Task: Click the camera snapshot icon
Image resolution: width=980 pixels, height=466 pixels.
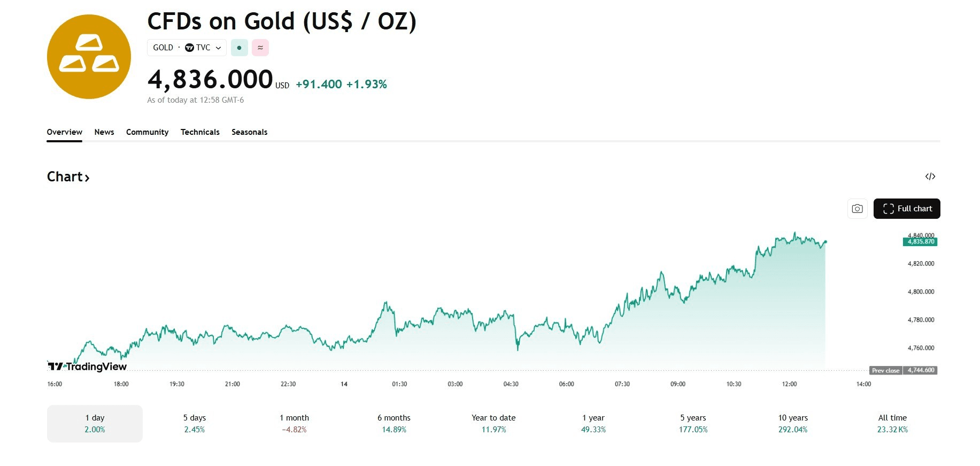Action: tap(857, 209)
